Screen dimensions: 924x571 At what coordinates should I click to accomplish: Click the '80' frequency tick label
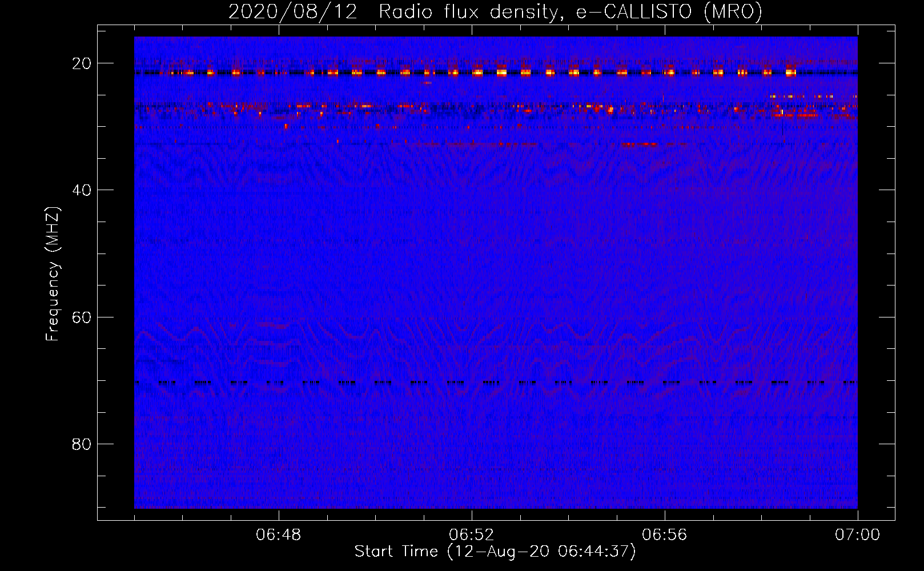pyautogui.click(x=82, y=444)
